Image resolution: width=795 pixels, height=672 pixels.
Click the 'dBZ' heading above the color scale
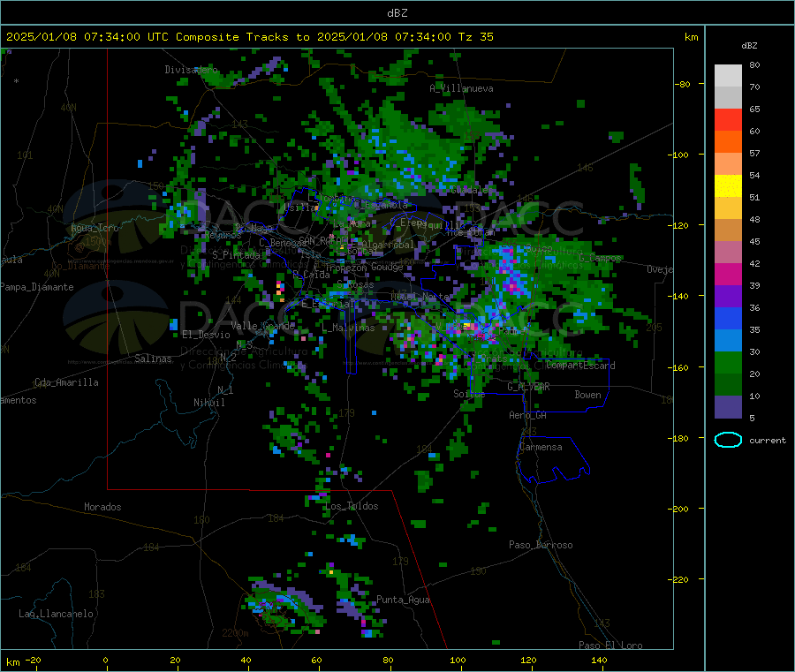749,46
